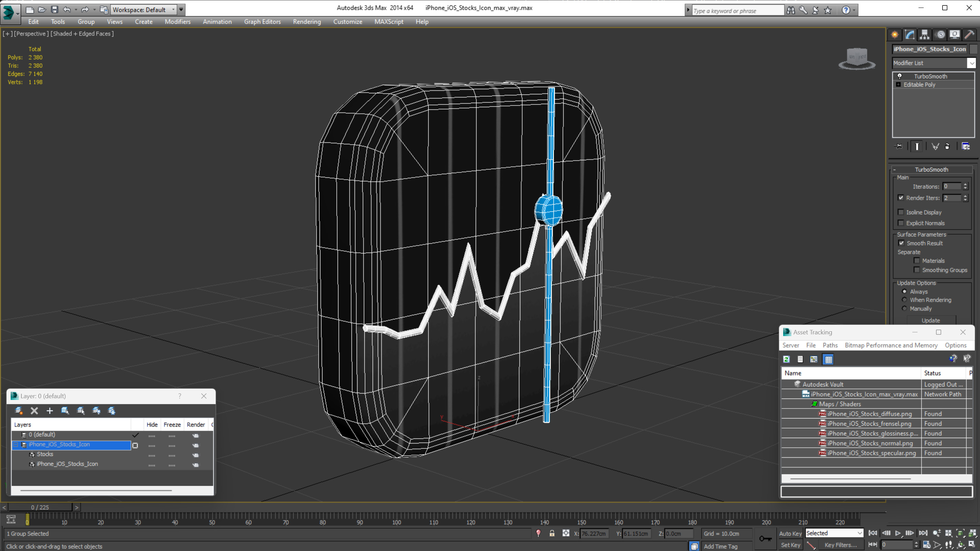
Task: Click Add Selected Objects plus icon in Layer dialog
Action: (x=49, y=410)
